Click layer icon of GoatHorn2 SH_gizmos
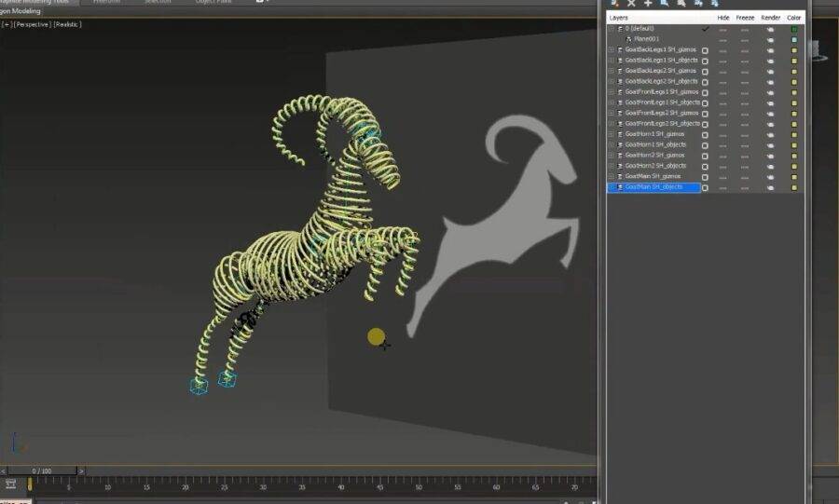Screen dimensions: 839x504 point(620,156)
